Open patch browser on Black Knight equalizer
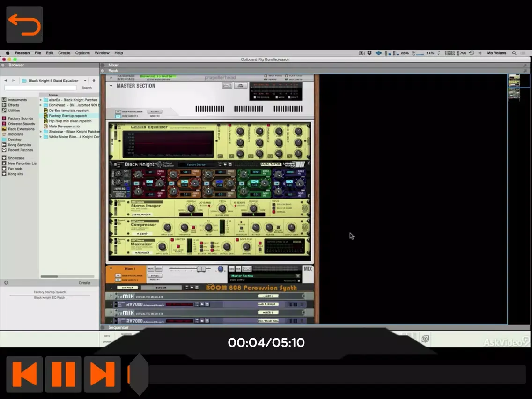 tap(225, 164)
